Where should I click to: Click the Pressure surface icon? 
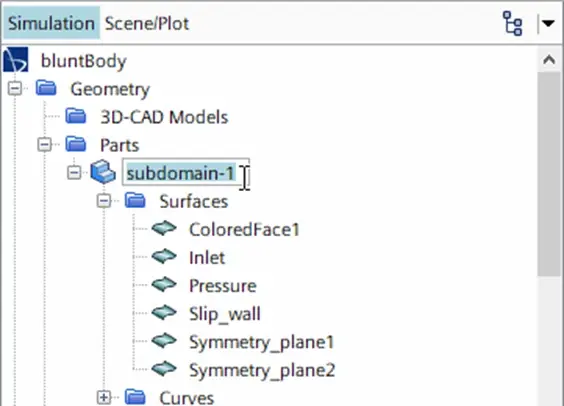[x=164, y=284]
